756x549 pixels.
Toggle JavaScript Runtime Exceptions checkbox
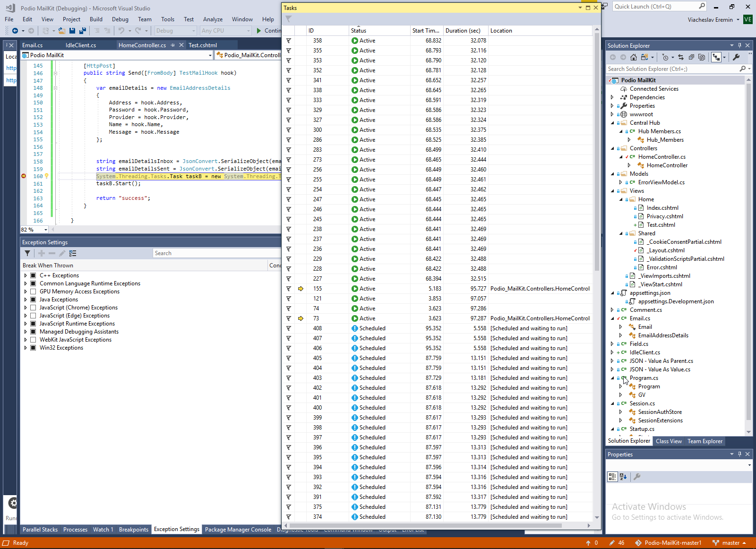coord(33,324)
